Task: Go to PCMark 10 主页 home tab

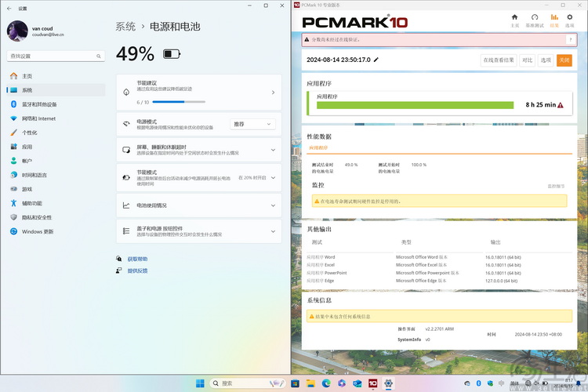Action: point(514,20)
